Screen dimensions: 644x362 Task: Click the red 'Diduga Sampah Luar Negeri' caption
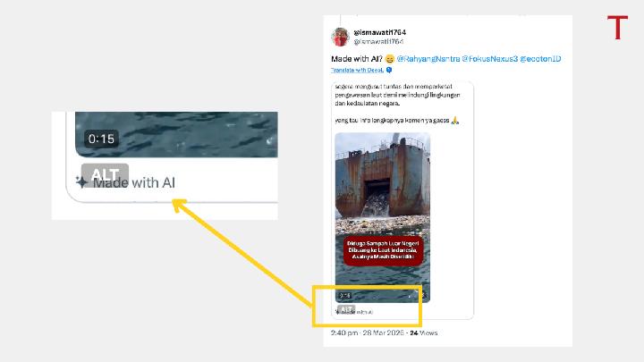click(383, 250)
